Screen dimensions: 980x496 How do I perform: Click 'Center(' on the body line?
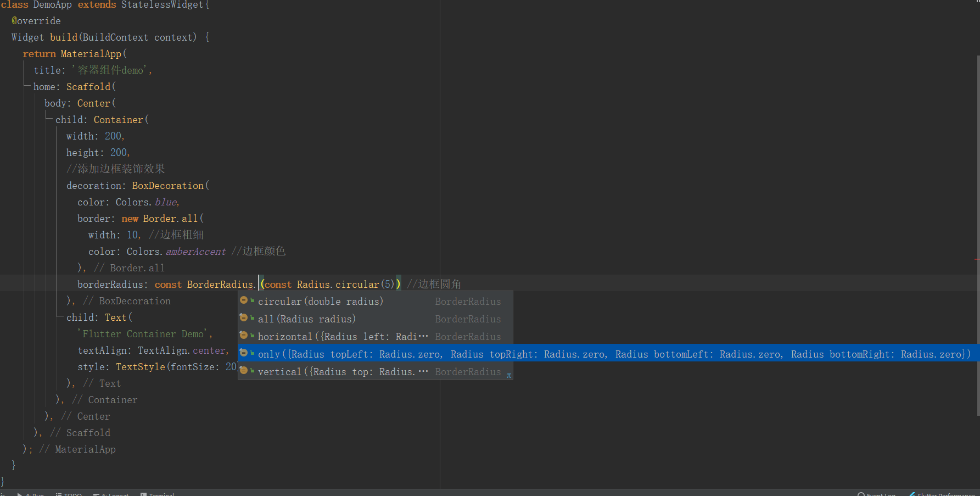tap(96, 103)
